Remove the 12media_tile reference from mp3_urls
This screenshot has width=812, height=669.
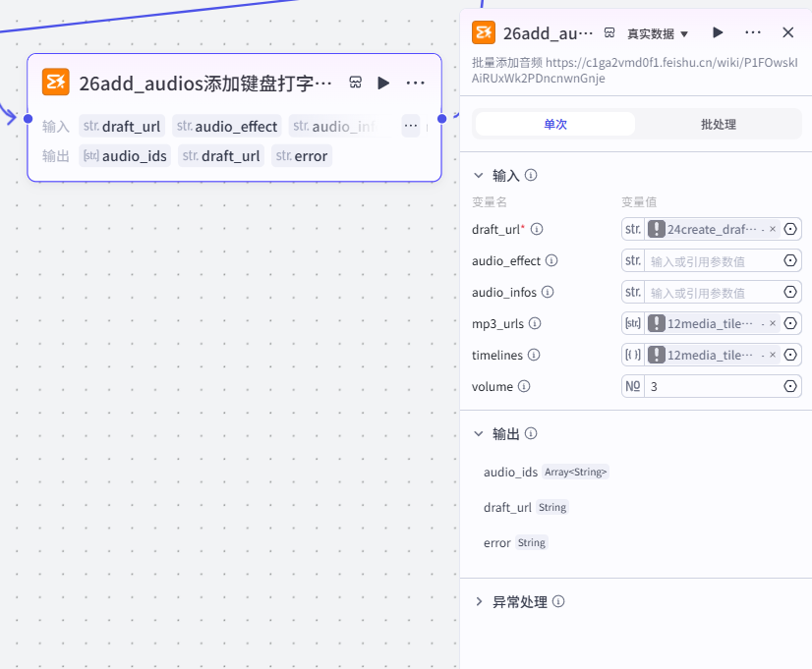[773, 323]
